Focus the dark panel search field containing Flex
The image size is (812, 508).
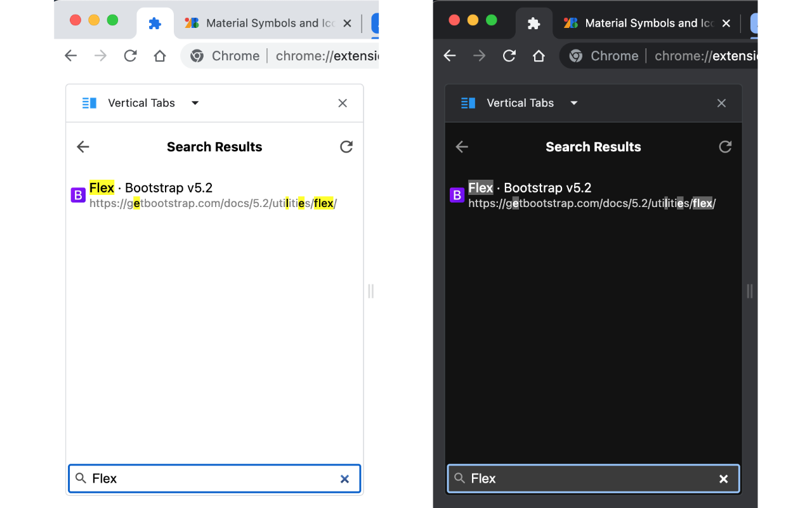coord(593,479)
